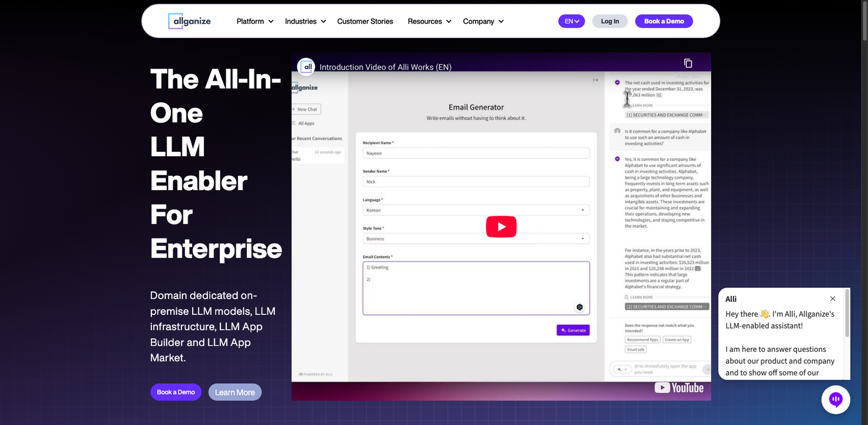
Task: Play the Alli Works introduction video
Action: [x=501, y=227]
